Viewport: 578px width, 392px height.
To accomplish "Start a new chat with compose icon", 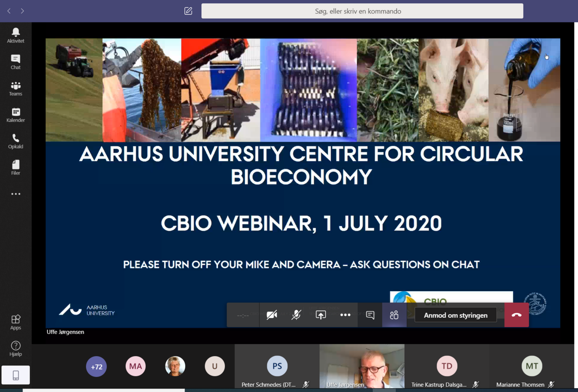I will [188, 11].
